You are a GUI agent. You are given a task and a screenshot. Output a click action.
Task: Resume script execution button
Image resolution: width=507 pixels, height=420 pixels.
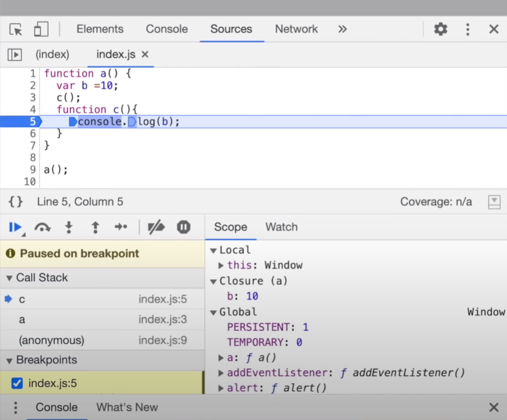coord(15,227)
